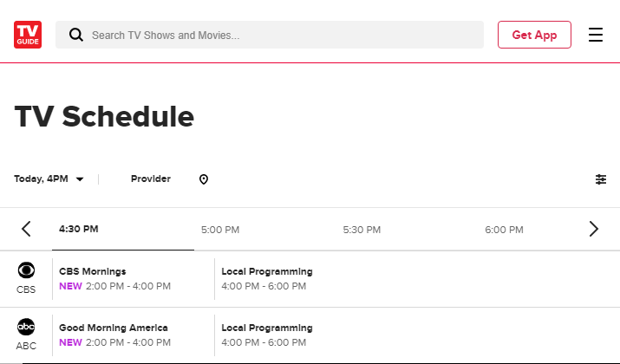Select the 5:30 PM time tab

[x=362, y=230]
